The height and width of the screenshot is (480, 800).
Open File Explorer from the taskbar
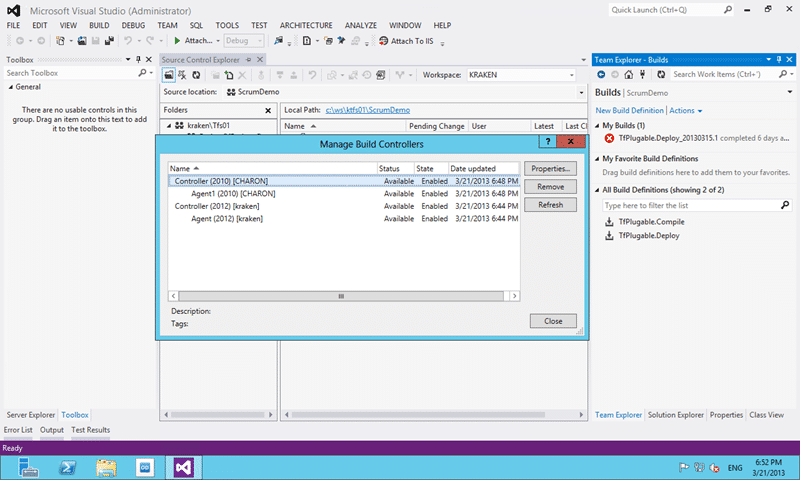click(x=106, y=467)
